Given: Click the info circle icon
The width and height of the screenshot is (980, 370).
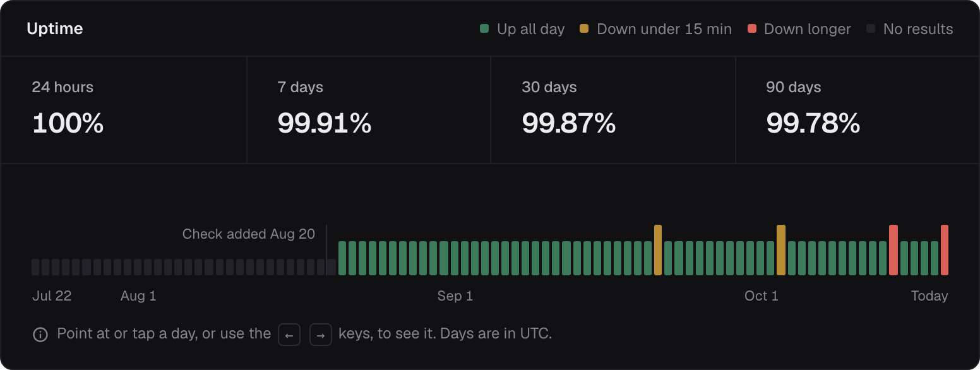Looking at the screenshot, I should [40, 335].
